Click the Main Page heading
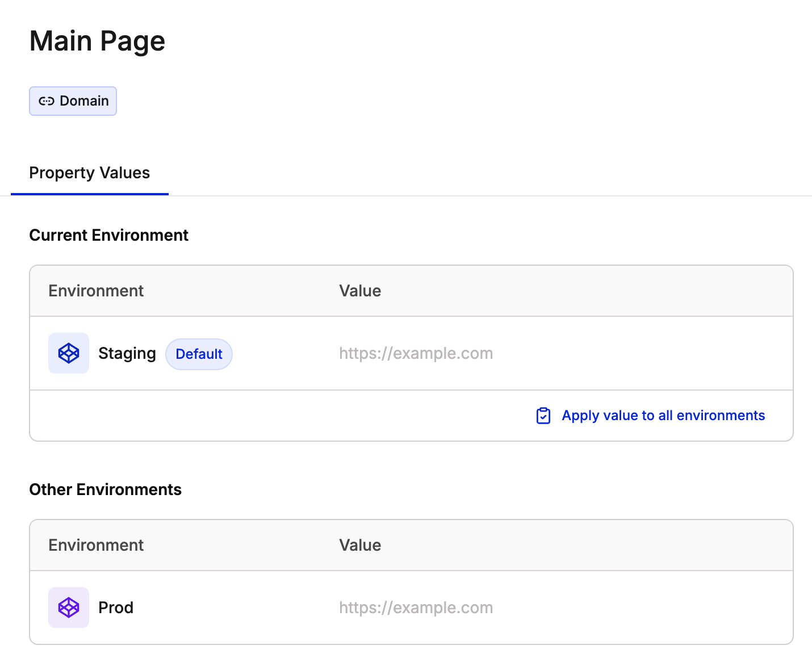The height and width of the screenshot is (662, 812). click(x=97, y=41)
